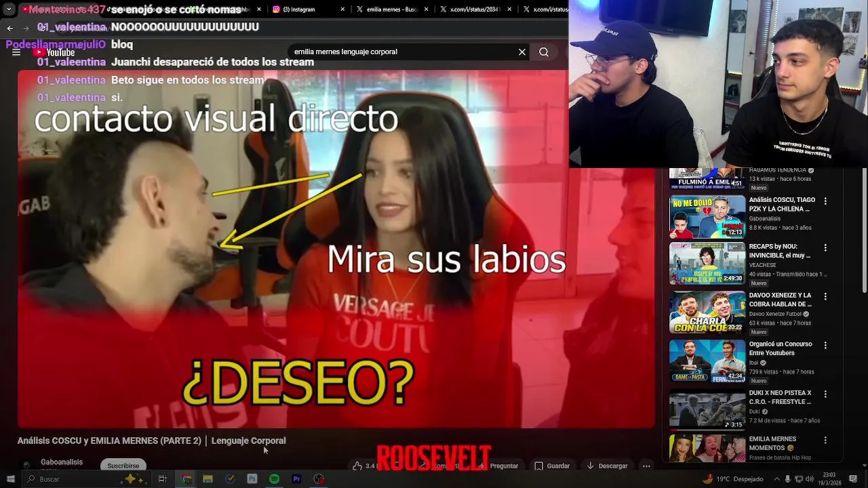
Task: Close the emilia mernes search tab
Action: pos(427,9)
